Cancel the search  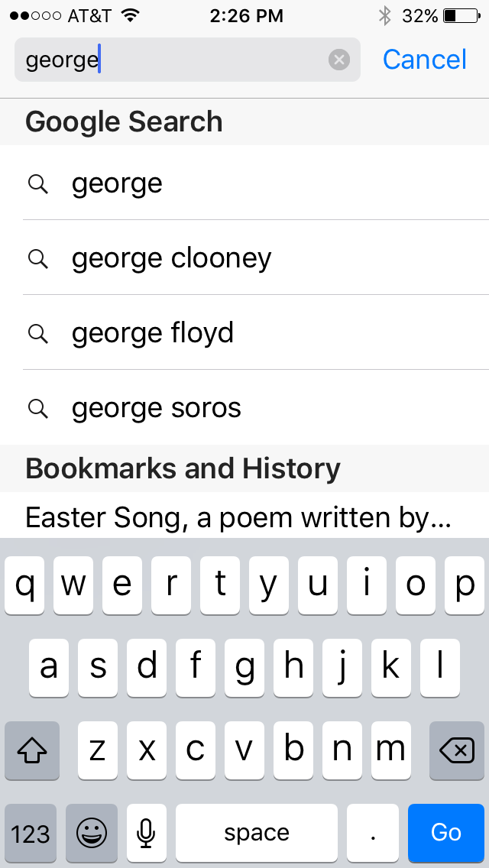pyautogui.click(x=424, y=60)
